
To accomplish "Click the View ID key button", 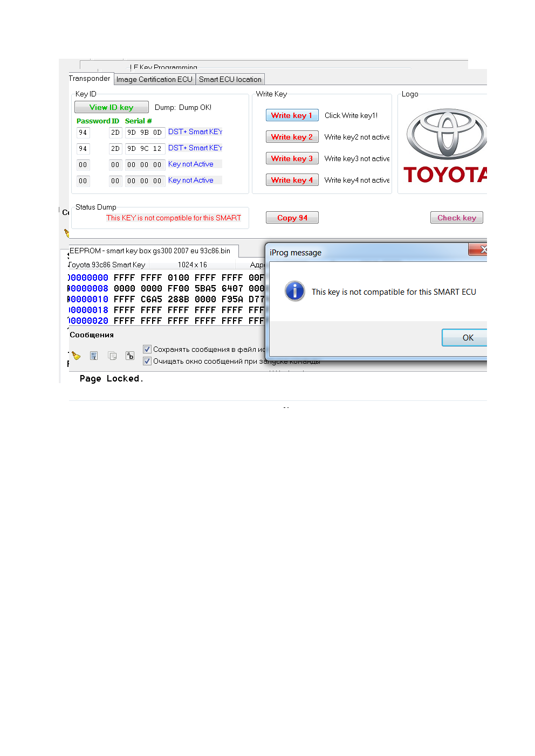I will (112, 107).
